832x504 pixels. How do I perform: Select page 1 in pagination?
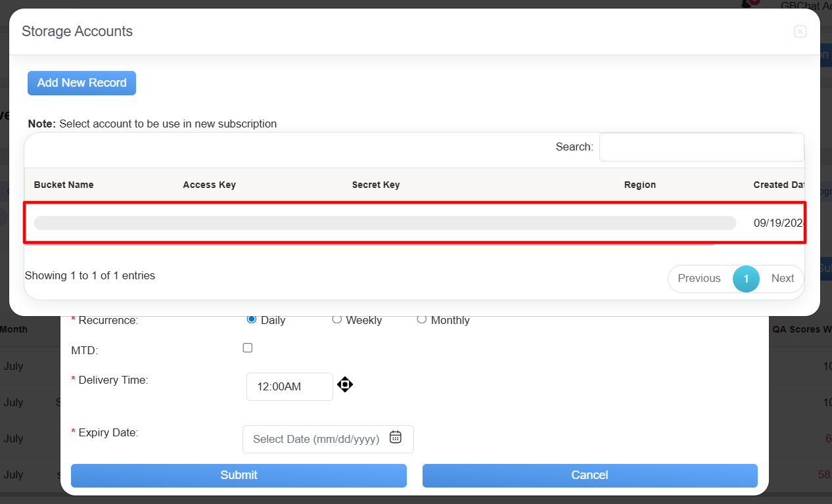click(746, 279)
